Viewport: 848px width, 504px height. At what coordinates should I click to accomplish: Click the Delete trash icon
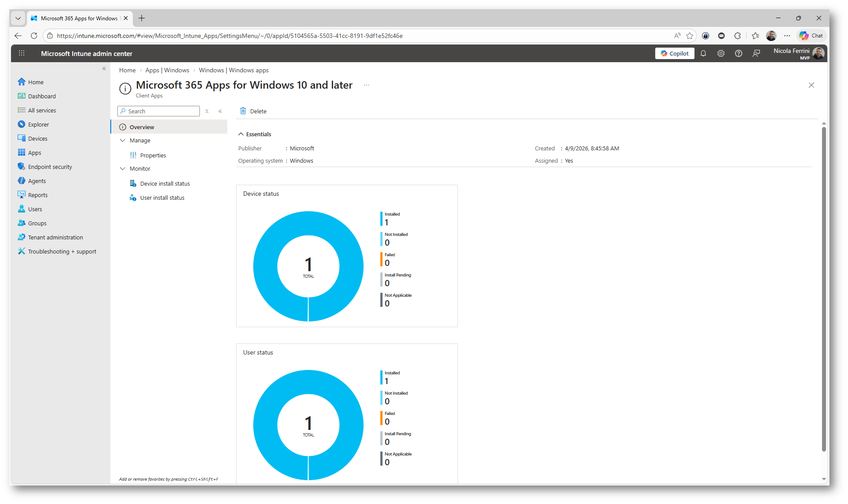coord(243,111)
